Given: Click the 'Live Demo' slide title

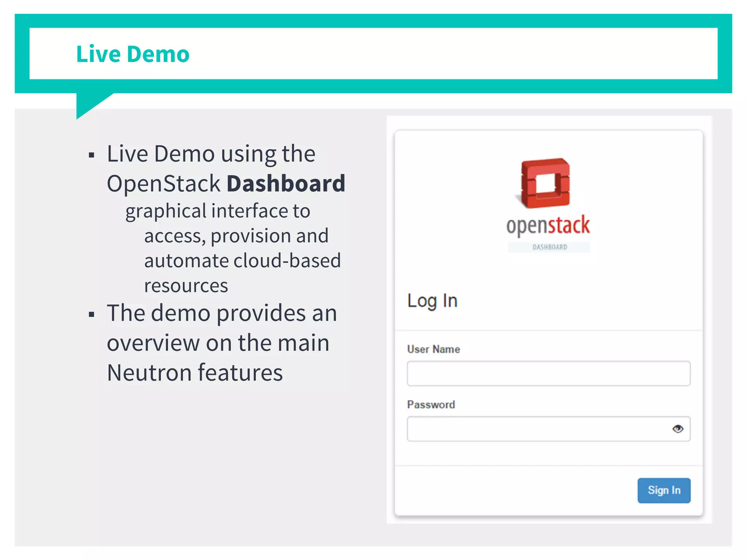Looking at the screenshot, I should pos(133,54).
